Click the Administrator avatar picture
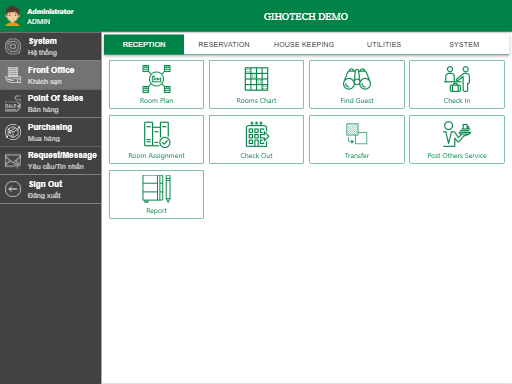Image resolution: width=512 pixels, height=384 pixels. coord(13,16)
